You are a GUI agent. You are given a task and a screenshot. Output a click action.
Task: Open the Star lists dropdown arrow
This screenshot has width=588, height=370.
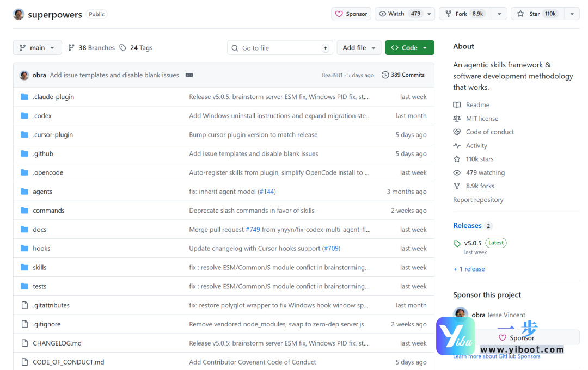pos(572,14)
